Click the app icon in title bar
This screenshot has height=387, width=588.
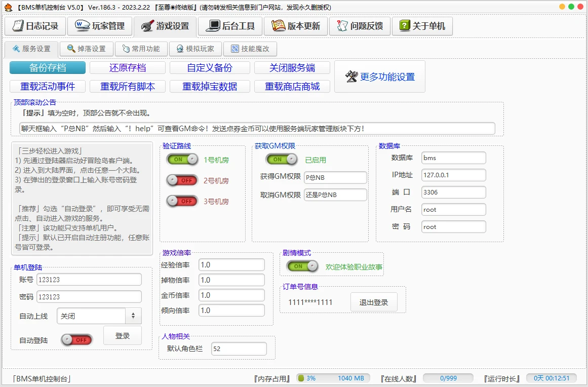tap(8, 8)
